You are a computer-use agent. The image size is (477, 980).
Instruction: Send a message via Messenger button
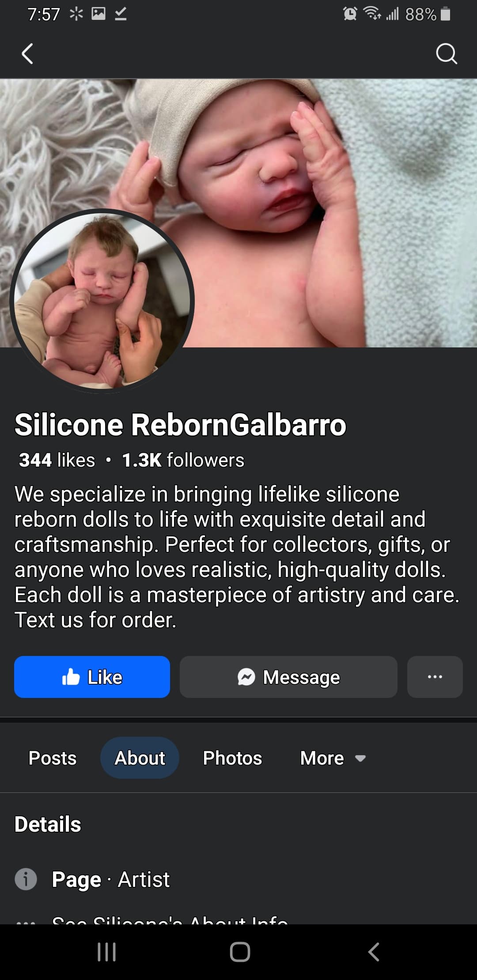click(288, 677)
